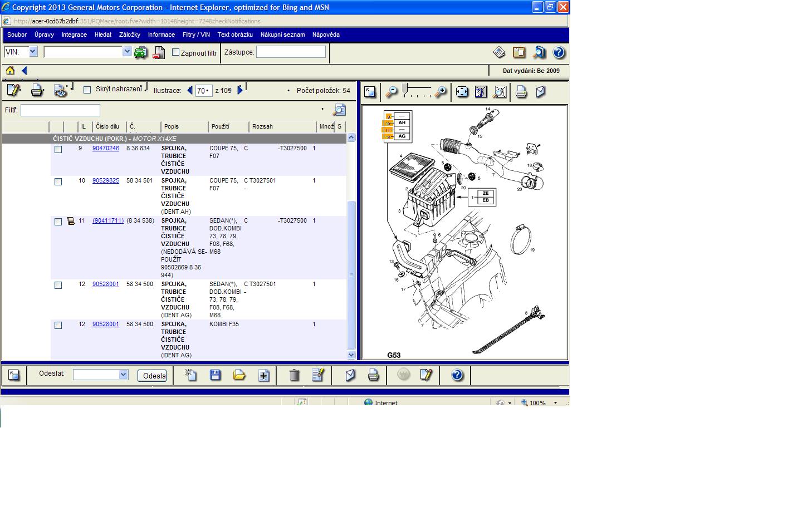Zoom out of the illustration with magnifier minus
812x531 pixels.
click(392, 92)
